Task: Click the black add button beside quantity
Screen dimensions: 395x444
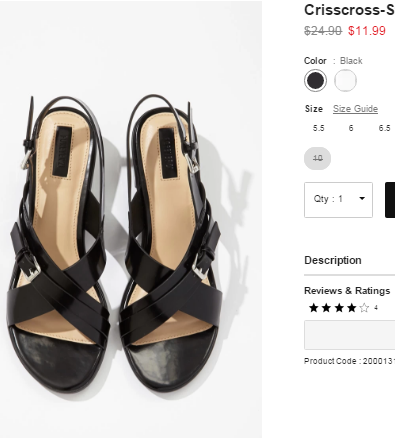Action: (x=390, y=200)
